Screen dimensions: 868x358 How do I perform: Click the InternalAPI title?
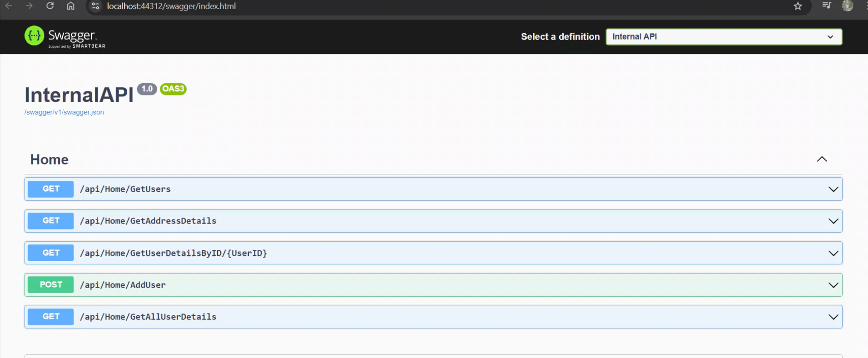coord(79,95)
